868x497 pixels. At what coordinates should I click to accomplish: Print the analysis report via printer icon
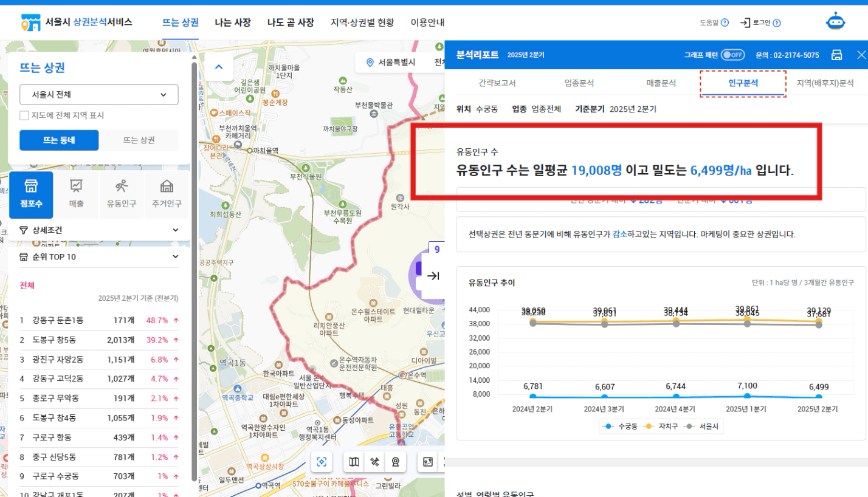click(x=836, y=55)
